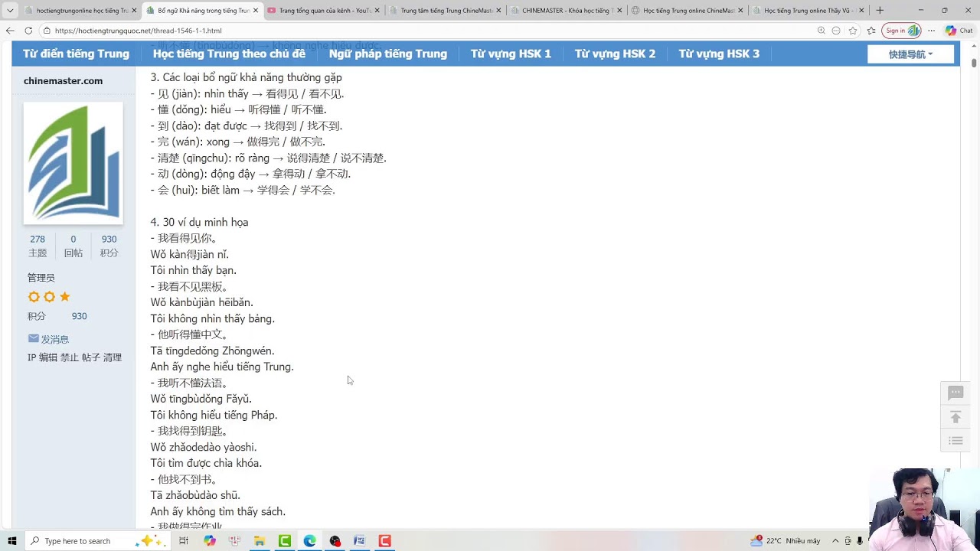Click the 帖子 posts admin link
This screenshot has height=551, width=980.
[91, 357]
